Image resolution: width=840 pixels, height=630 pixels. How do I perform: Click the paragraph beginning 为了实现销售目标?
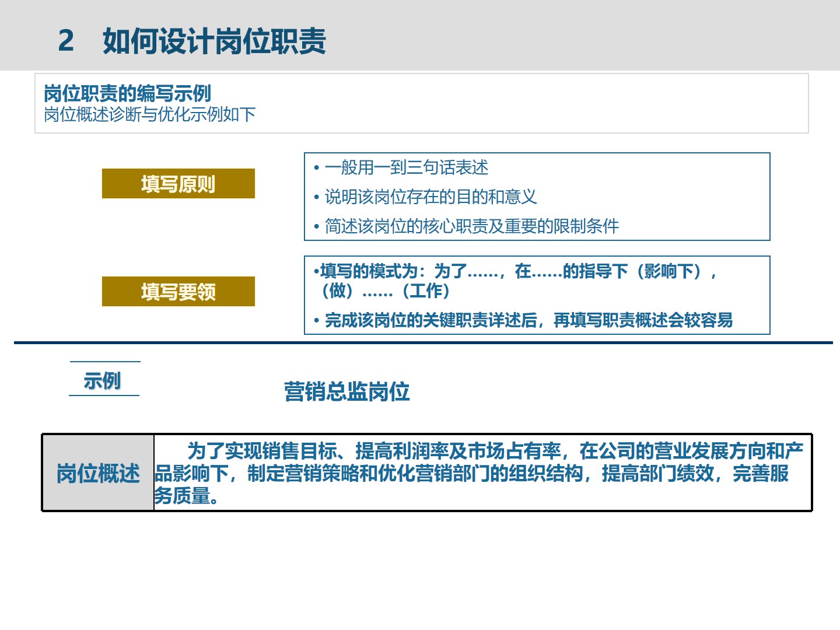(480, 473)
